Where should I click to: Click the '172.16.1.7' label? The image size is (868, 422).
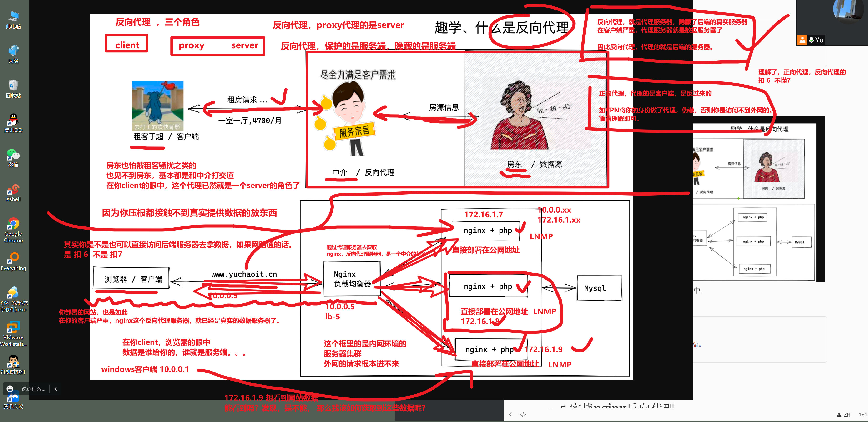[x=484, y=215]
